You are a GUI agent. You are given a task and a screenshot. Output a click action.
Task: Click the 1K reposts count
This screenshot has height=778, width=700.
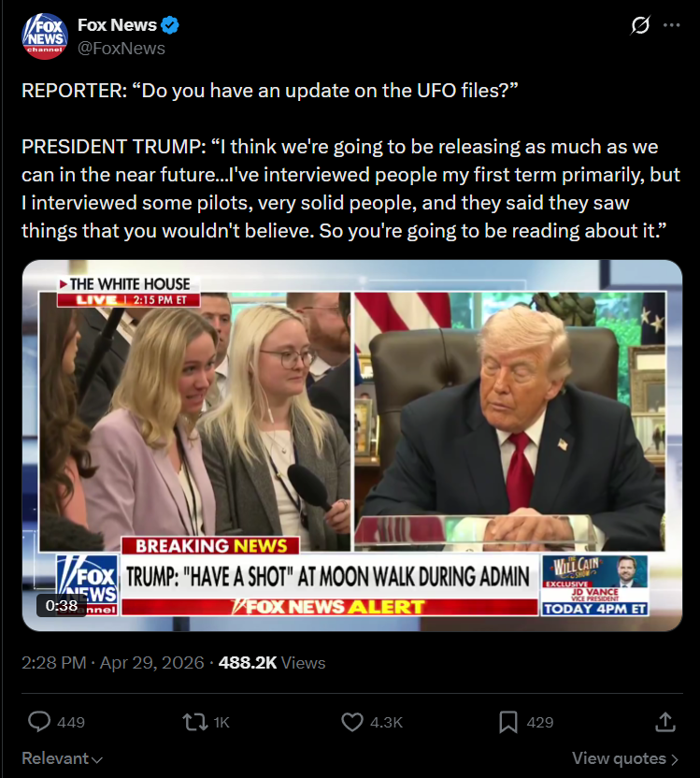221,723
